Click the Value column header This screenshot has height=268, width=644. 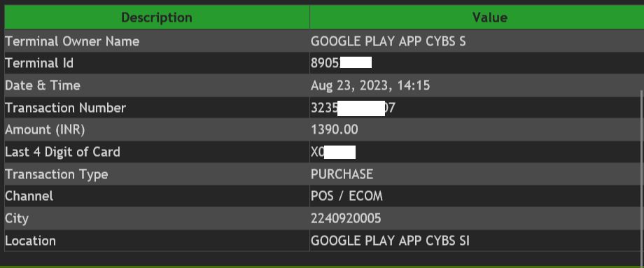click(x=477, y=17)
